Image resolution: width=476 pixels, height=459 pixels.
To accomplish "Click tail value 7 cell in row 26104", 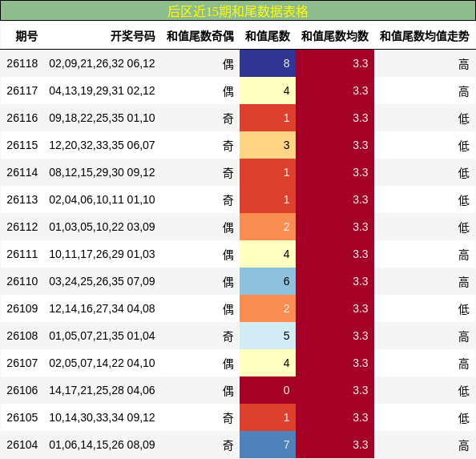I will click(x=268, y=445).
